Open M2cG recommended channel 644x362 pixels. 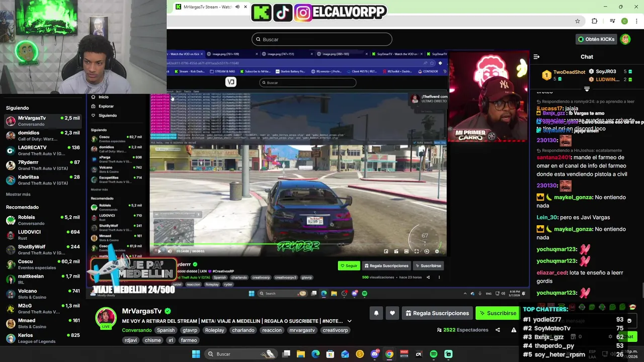pyautogui.click(x=43, y=309)
